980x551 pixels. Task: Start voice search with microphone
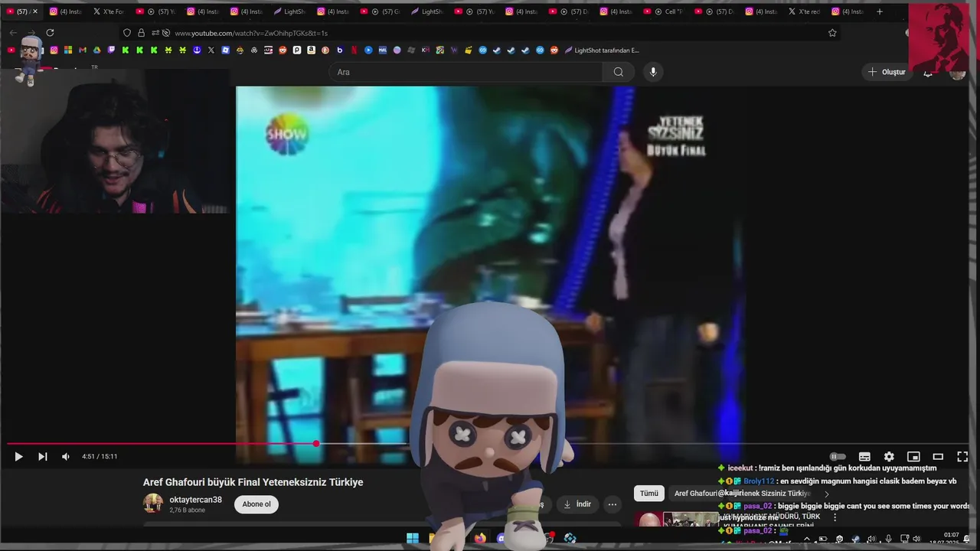(x=653, y=72)
